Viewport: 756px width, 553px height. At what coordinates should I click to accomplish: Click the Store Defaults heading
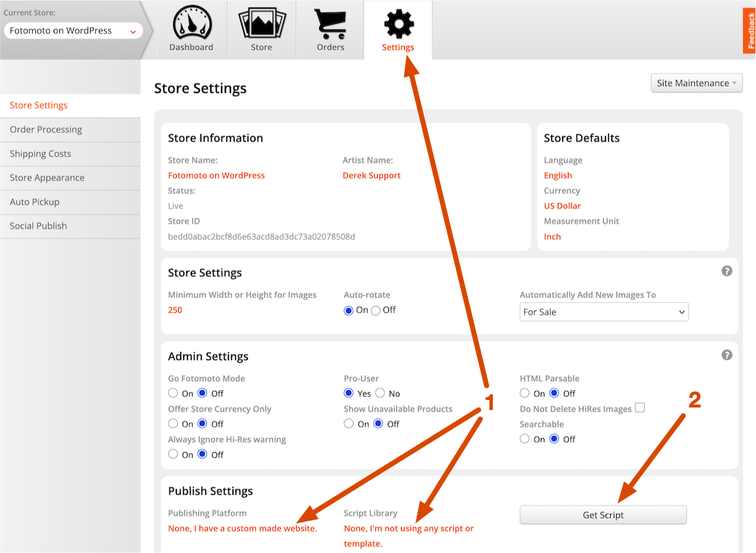(x=582, y=138)
